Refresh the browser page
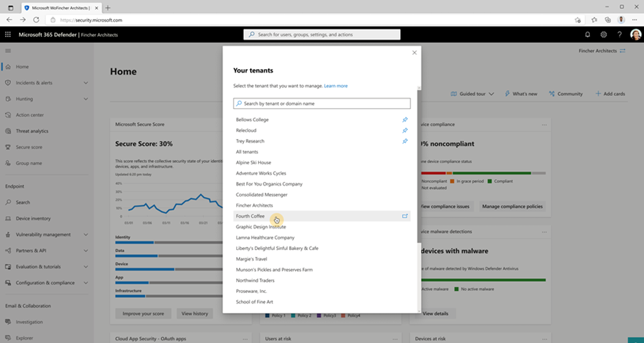This screenshot has width=644, height=343. coord(36,20)
